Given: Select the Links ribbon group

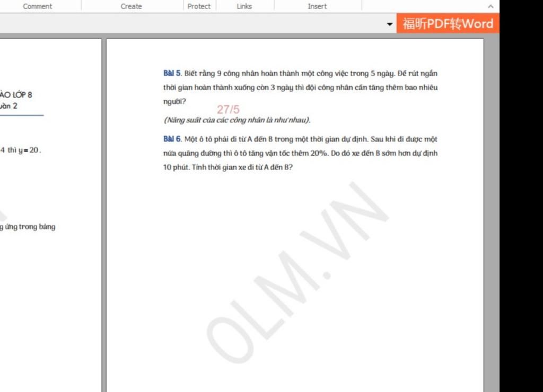Looking at the screenshot, I should click(244, 6).
